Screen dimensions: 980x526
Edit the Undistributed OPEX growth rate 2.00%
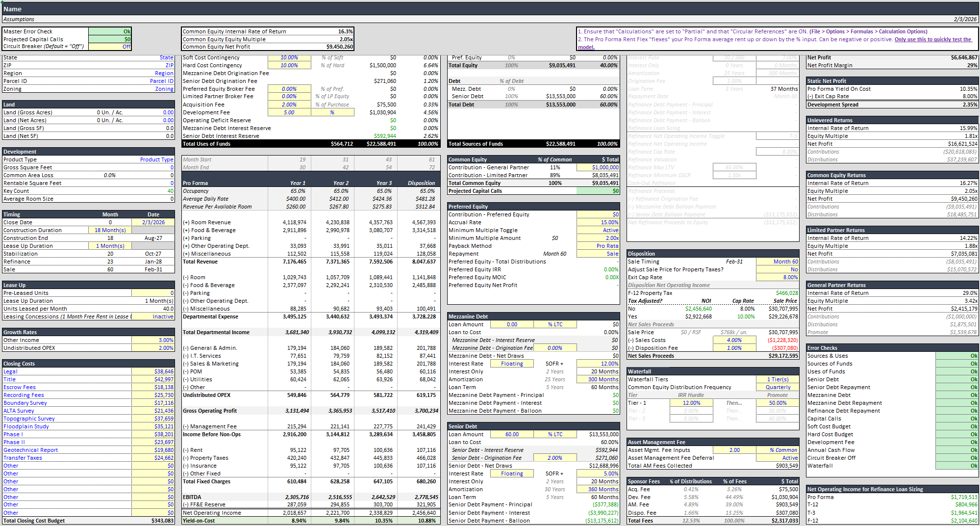153,348
